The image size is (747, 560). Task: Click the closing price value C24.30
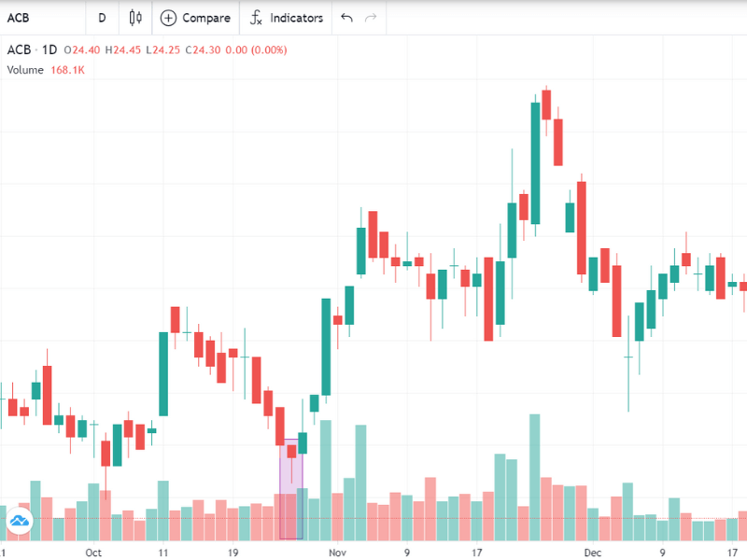coord(203,50)
